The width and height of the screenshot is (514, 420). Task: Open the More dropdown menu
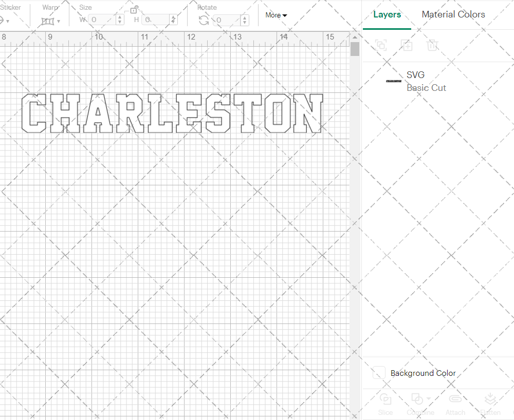(x=276, y=15)
